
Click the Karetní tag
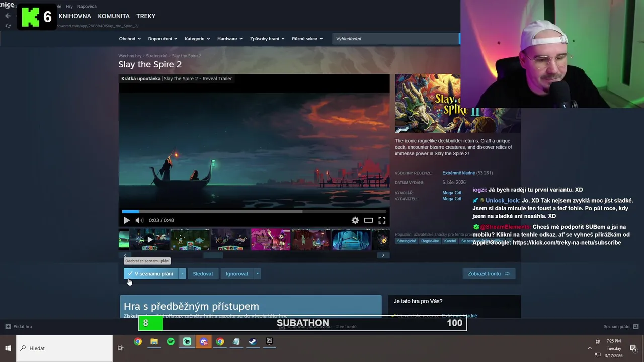click(x=450, y=241)
